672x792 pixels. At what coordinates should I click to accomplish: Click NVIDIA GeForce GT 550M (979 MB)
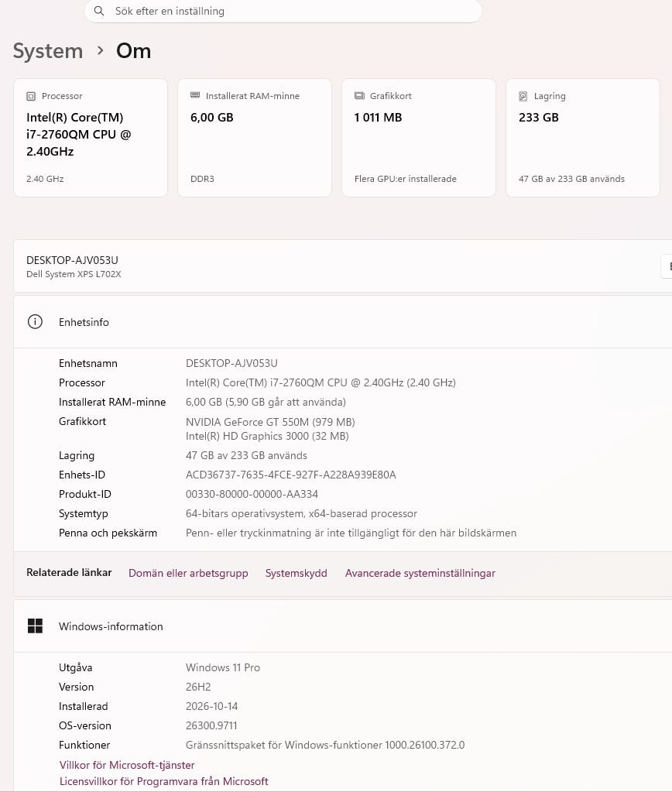tap(270, 422)
